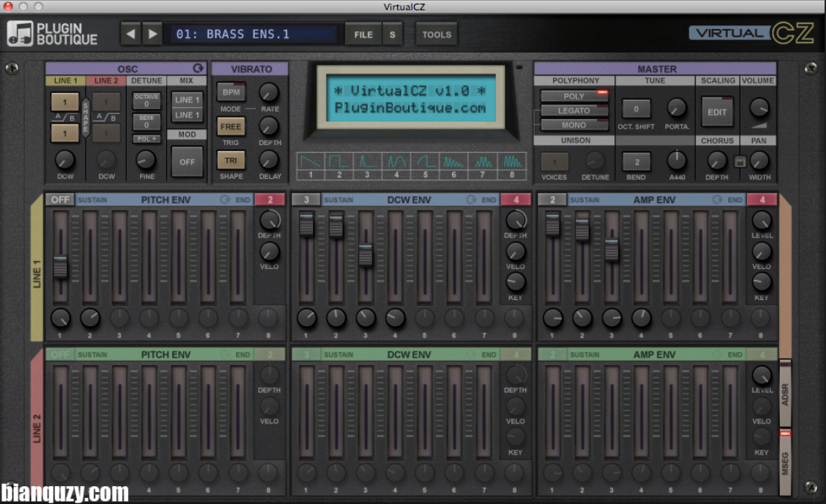826x504 pixels.
Task: Open the Line 1 AMP ENV end selector
Action: pyautogui.click(x=762, y=200)
